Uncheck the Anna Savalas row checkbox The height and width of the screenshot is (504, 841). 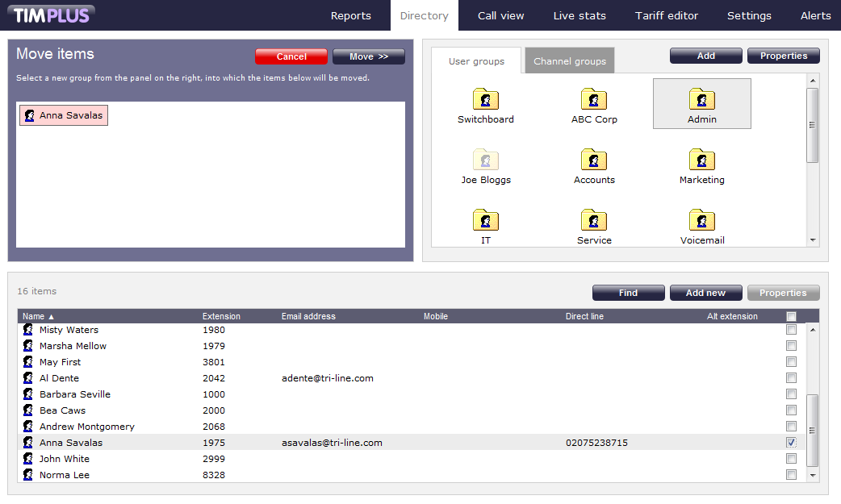point(791,443)
